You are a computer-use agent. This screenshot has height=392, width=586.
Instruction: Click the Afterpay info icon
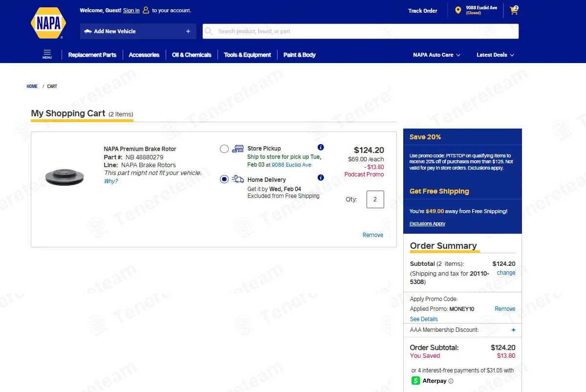click(451, 381)
